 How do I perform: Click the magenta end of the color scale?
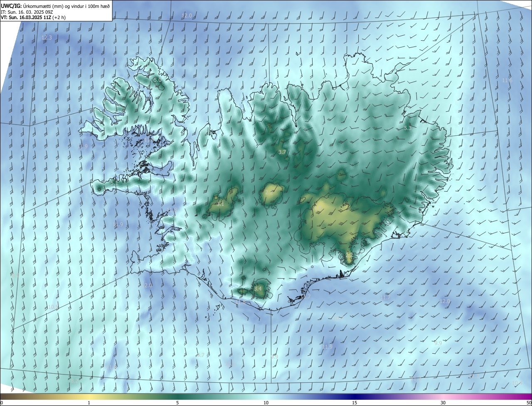525,396
